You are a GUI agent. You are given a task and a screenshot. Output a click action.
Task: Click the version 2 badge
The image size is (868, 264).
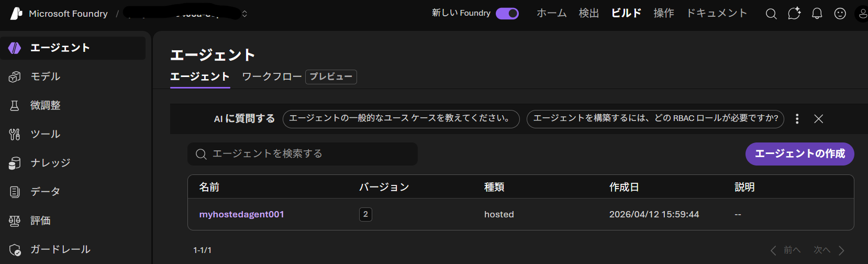tap(365, 214)
